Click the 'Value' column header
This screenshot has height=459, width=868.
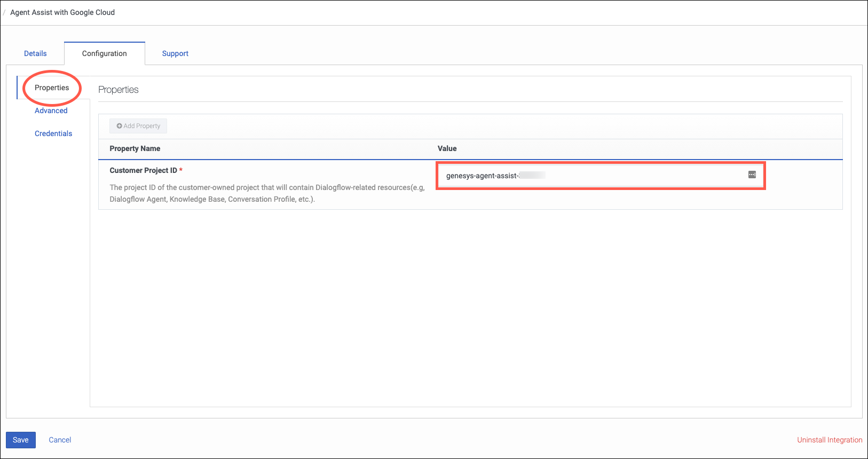(447, 148)
